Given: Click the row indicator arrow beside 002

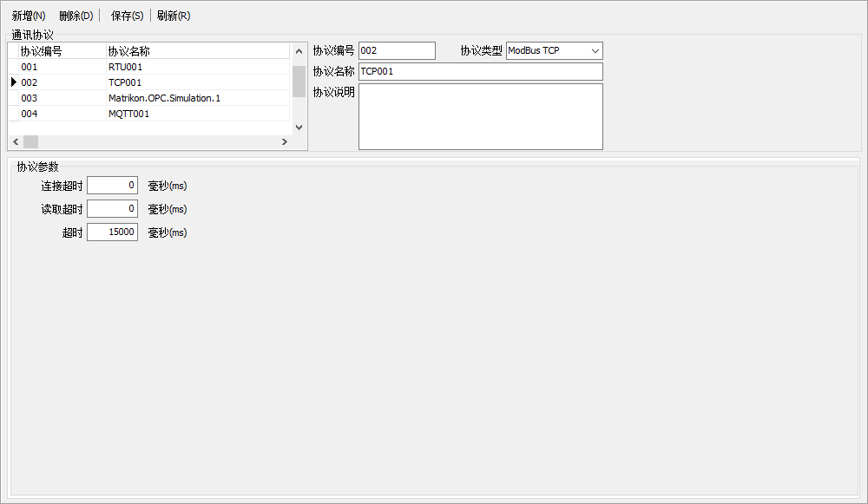Looking at the screenshot, I should [x=14, y=82].
